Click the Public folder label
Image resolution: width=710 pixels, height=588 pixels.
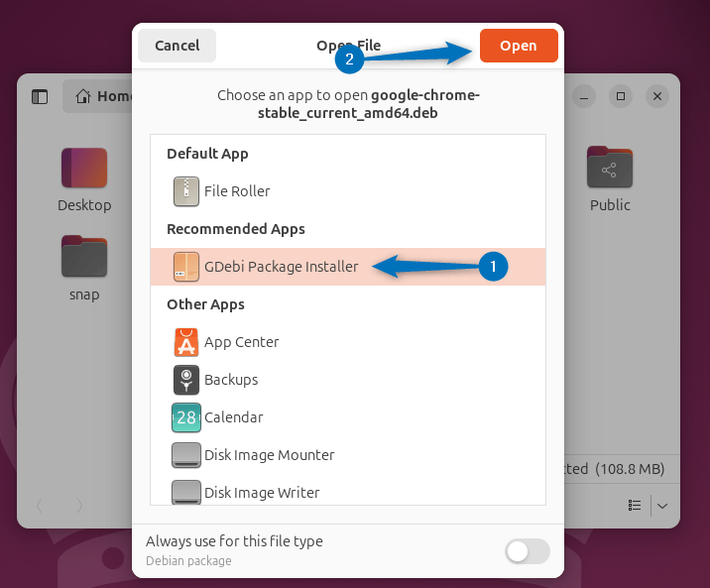click(x=610, y=205)
